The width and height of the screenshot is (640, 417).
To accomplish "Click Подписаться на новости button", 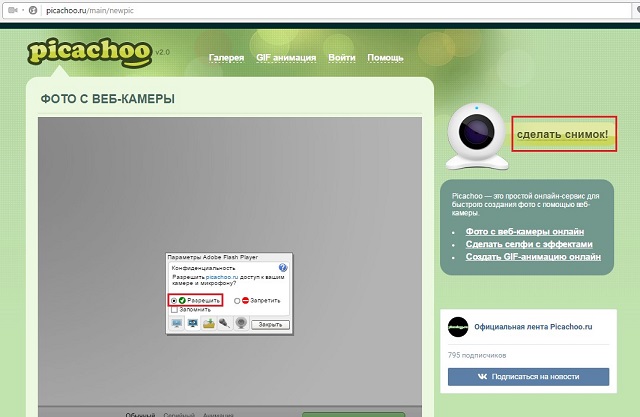I will point(529,377).
